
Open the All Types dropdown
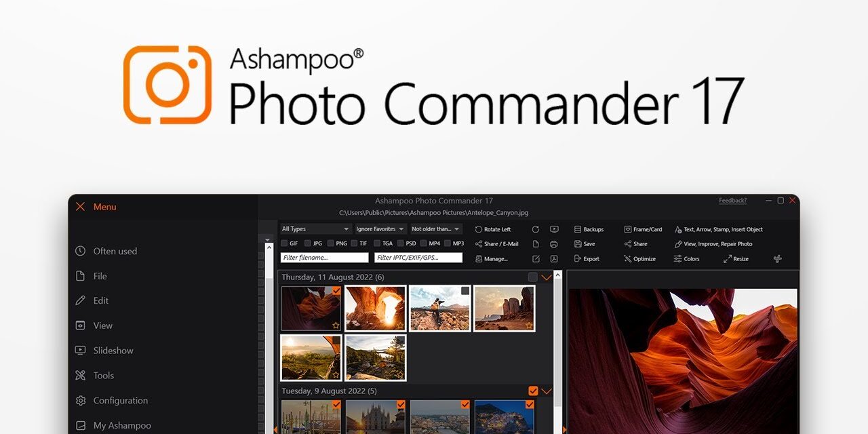click(315, 229)
